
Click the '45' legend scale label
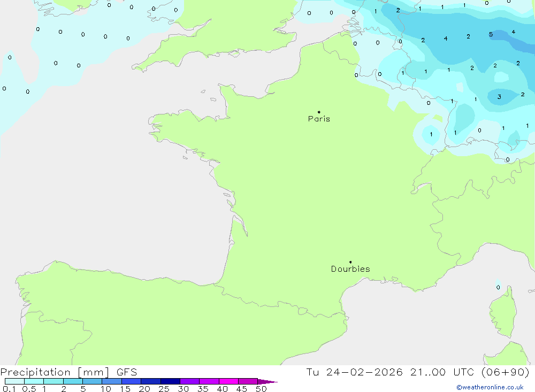242,389
